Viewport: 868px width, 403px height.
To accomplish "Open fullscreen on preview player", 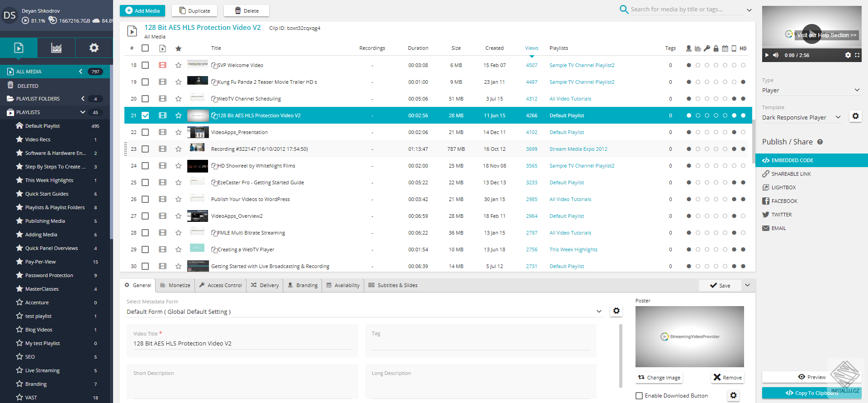I will coord(857,55).
